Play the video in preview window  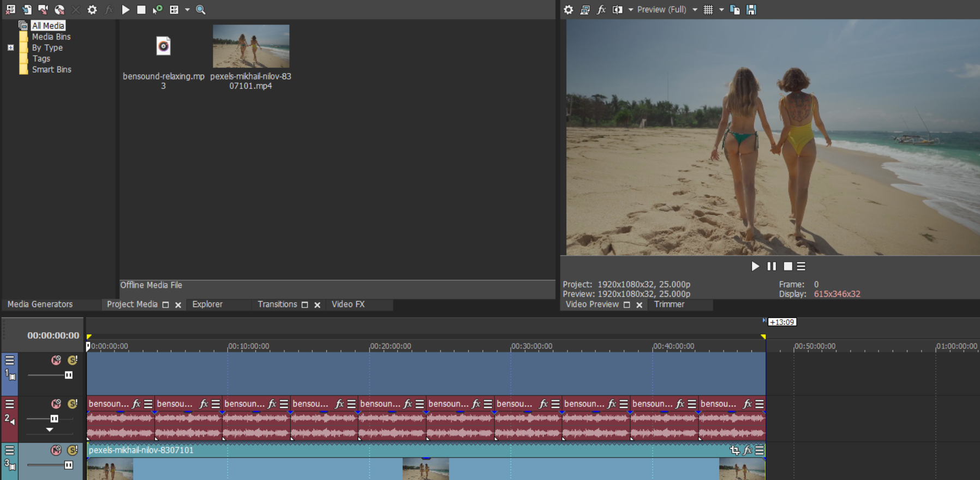pyautogui.click(x=755, y=266)
